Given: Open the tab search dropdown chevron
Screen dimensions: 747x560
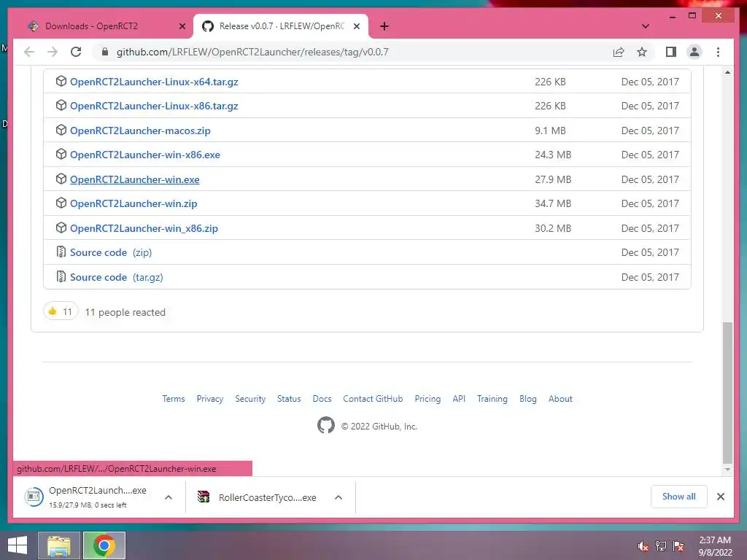Looking at the screenshot, I should (x=646, y=26).
